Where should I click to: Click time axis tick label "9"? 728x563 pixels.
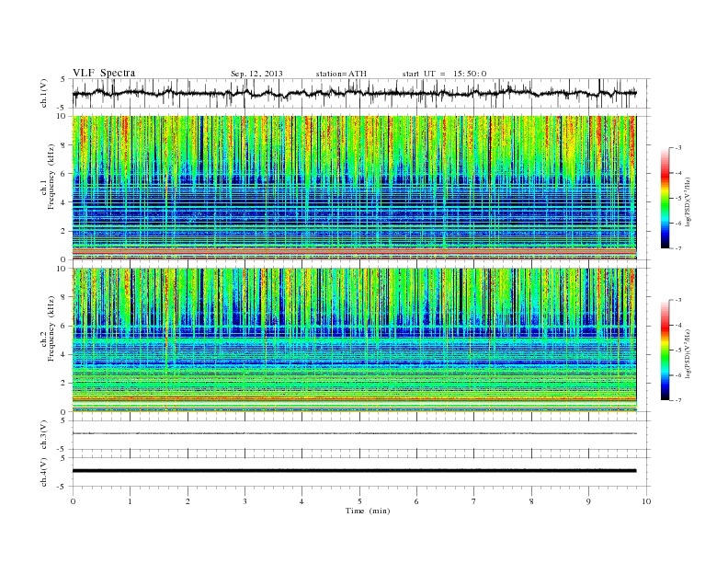(x=588, y=501)
